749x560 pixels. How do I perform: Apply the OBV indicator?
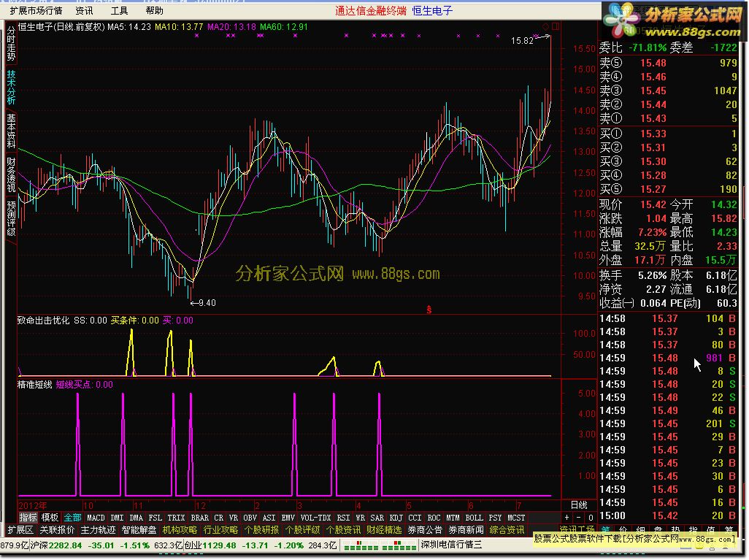point(250,518)
